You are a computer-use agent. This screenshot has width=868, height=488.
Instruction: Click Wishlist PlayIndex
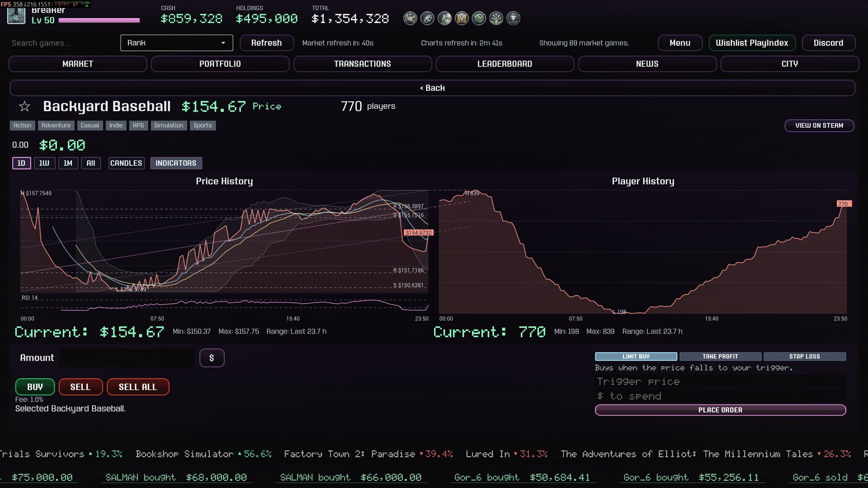[752, 43]
